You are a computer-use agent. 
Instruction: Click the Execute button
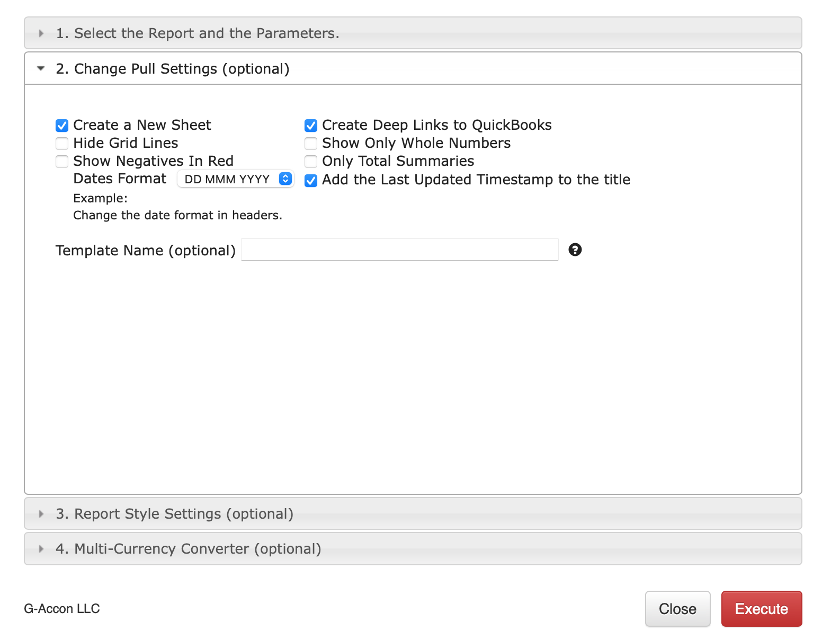point(762,609)
